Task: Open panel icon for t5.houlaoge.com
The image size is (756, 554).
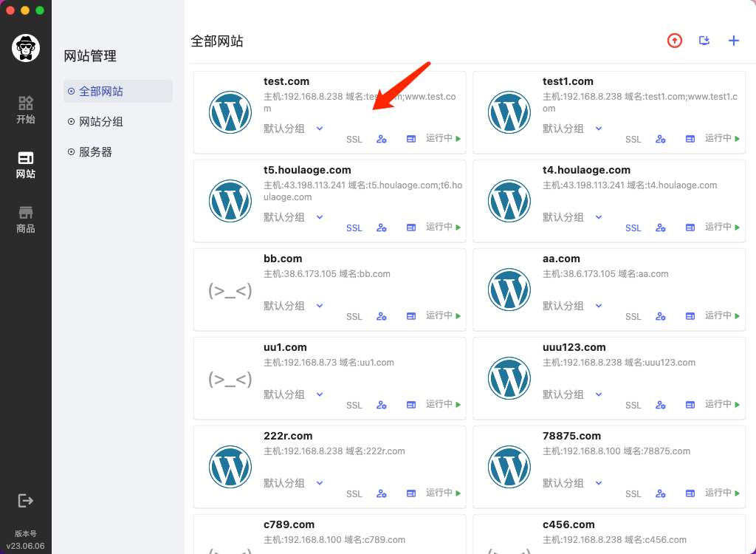Action: tap(411, 228)
